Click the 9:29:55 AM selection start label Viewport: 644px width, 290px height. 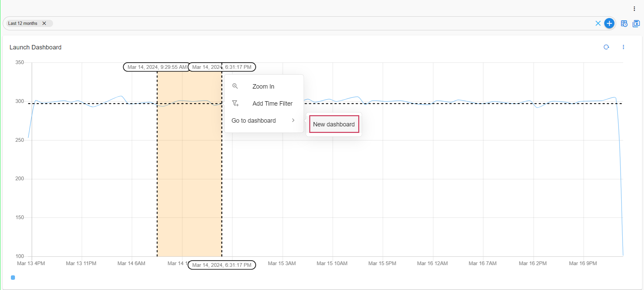click(156, 67)
